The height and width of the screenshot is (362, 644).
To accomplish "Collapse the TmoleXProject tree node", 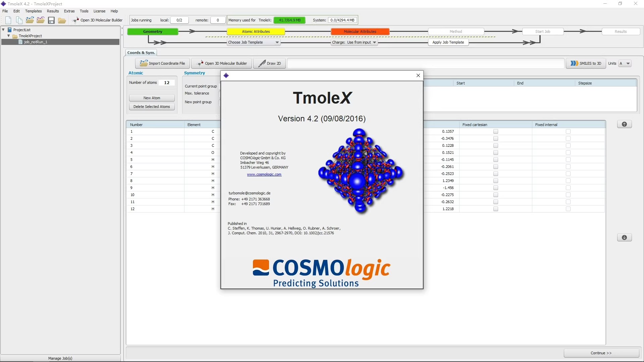I will click(9, 36).
